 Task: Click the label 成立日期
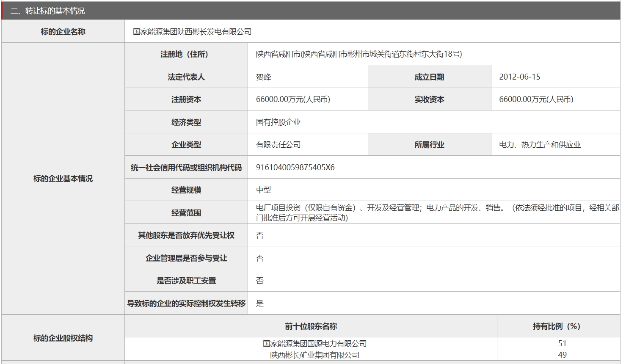click(429, 77)
